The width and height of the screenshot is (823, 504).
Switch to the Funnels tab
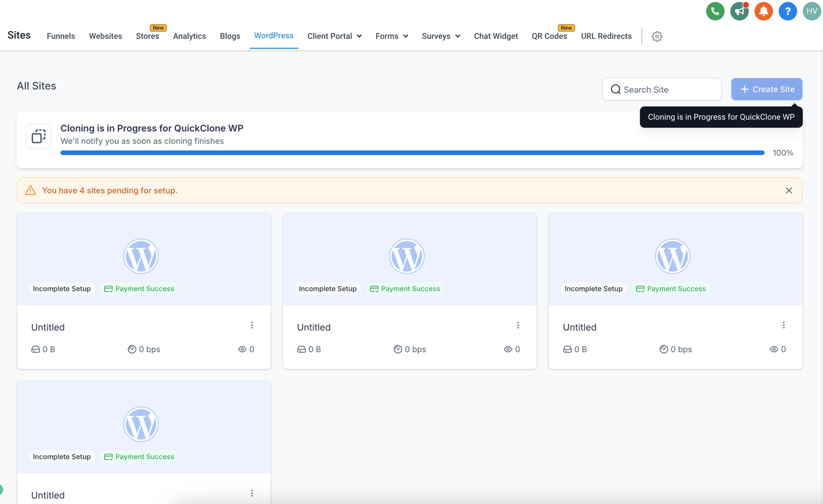61,36
